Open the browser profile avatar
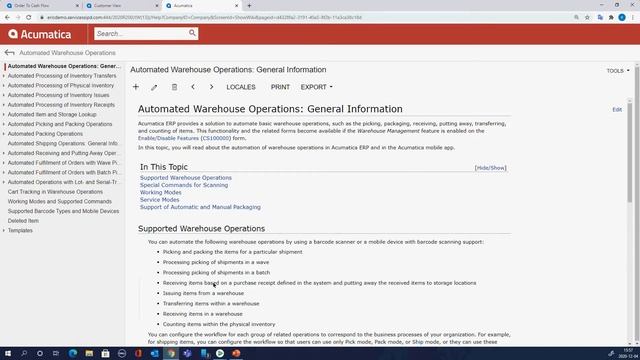The height and width of the screenshot is (360, 640). 622,18
